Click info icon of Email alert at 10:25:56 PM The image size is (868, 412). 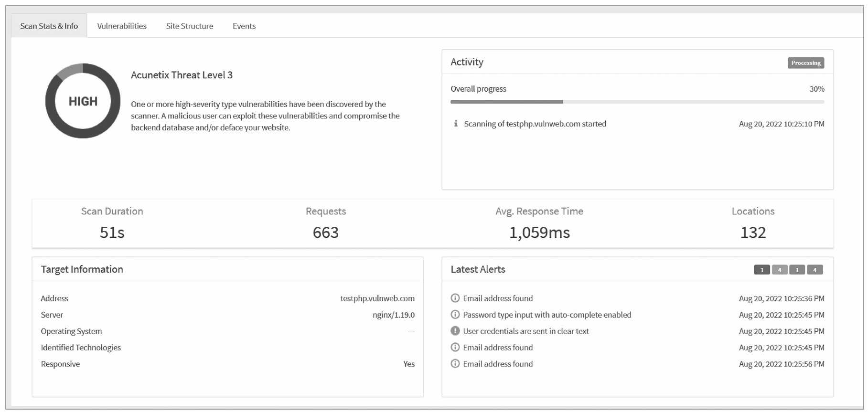[x=455, y=364]
